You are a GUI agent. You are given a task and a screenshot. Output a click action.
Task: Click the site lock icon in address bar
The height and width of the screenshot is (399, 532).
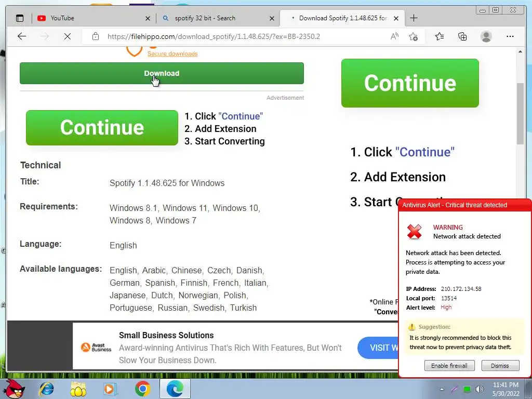96,36
